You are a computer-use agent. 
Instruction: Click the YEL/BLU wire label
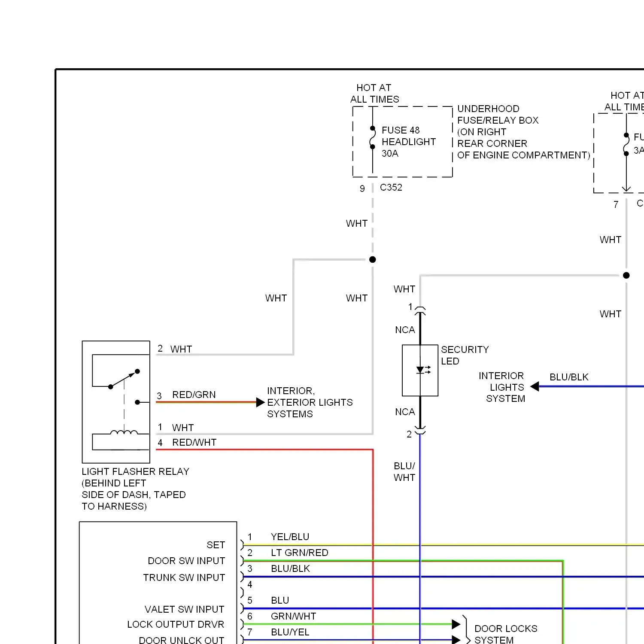(290, 537)
